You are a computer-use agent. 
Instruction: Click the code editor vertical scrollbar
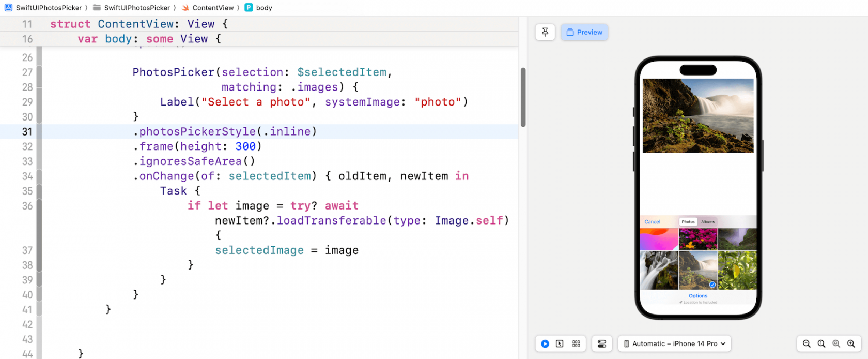coord(523,97)
